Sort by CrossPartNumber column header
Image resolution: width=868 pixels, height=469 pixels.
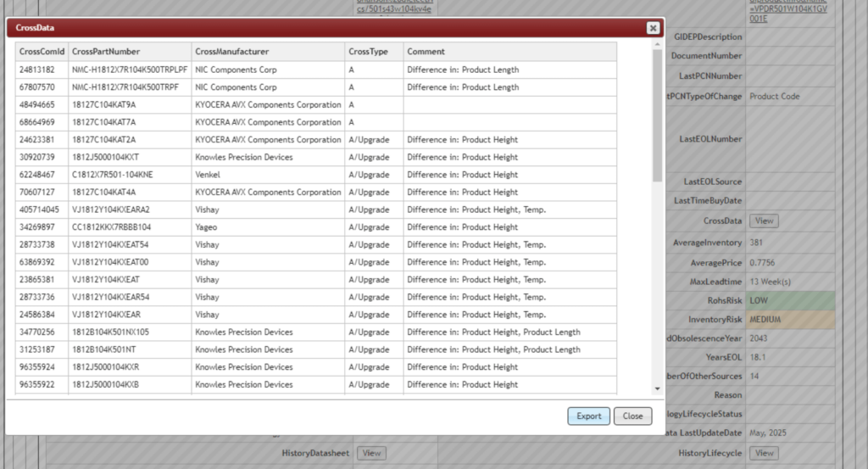point(130,52)
